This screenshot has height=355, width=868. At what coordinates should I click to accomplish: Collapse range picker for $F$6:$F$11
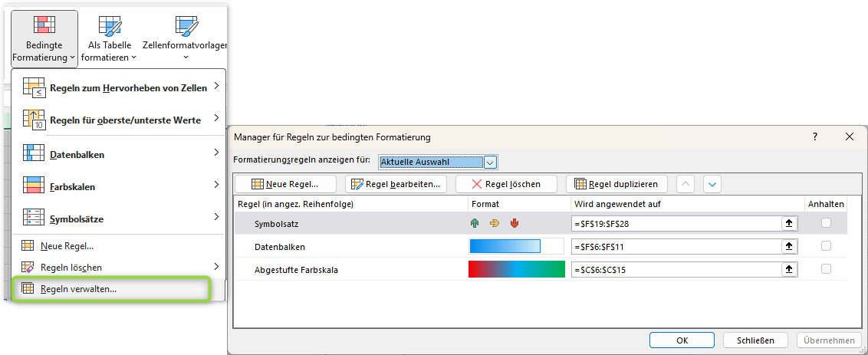(789, 246)
